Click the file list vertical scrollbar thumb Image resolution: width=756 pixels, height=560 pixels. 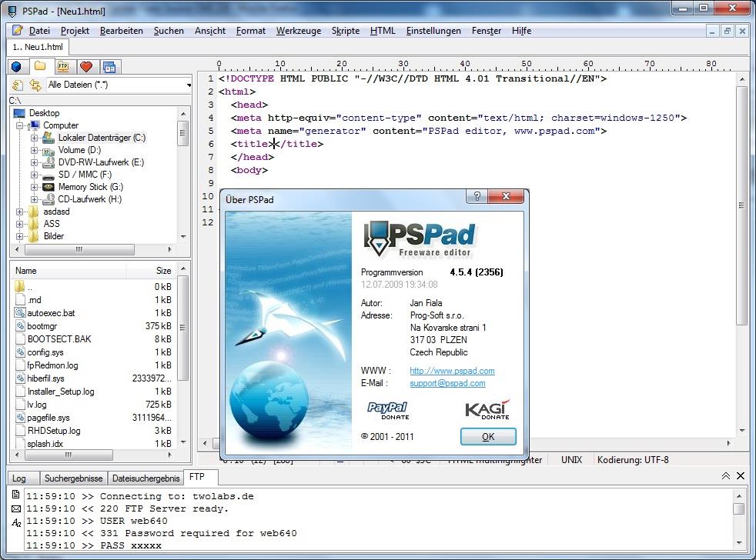coord(182,328)
